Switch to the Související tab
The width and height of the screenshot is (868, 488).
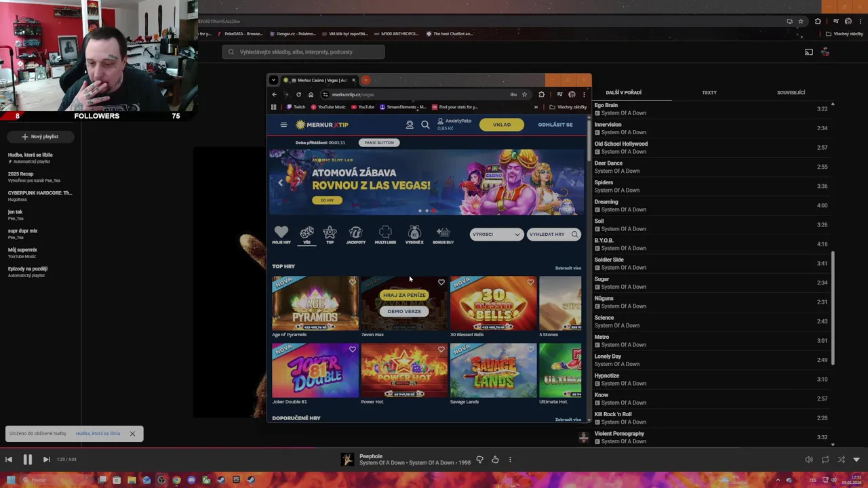(791, 92)
